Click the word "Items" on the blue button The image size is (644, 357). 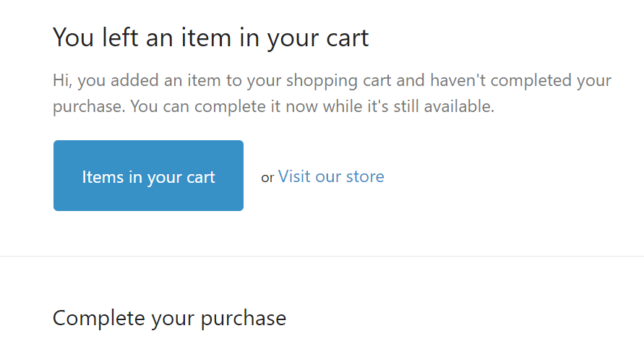coord(102,177)
